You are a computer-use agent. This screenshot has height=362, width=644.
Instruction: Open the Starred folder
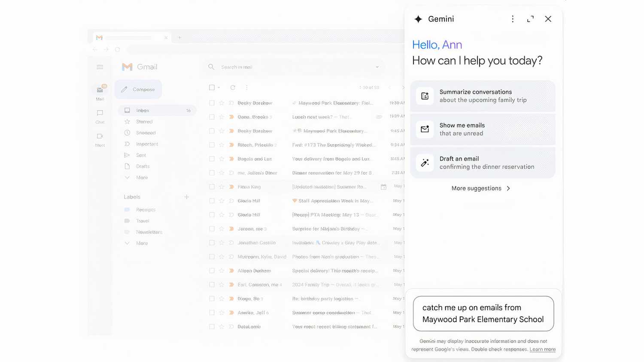144,122
